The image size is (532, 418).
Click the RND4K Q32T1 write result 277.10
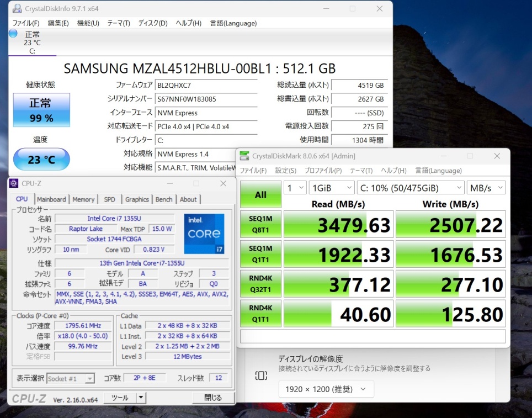(x=450, y=284)
